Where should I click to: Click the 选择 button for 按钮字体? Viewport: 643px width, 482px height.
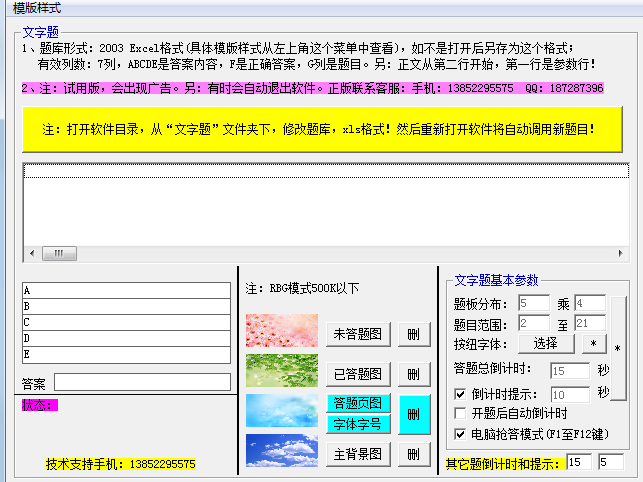(546, 343)
